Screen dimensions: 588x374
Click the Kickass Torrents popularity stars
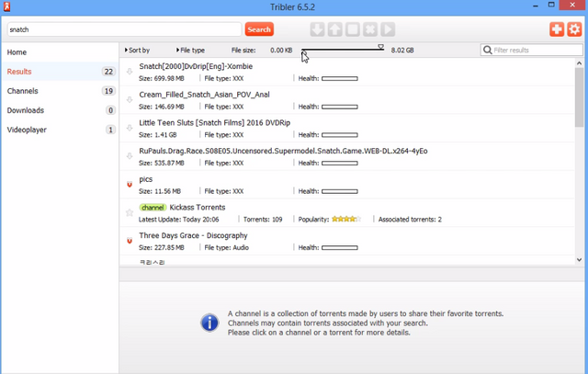pos(346,219)
